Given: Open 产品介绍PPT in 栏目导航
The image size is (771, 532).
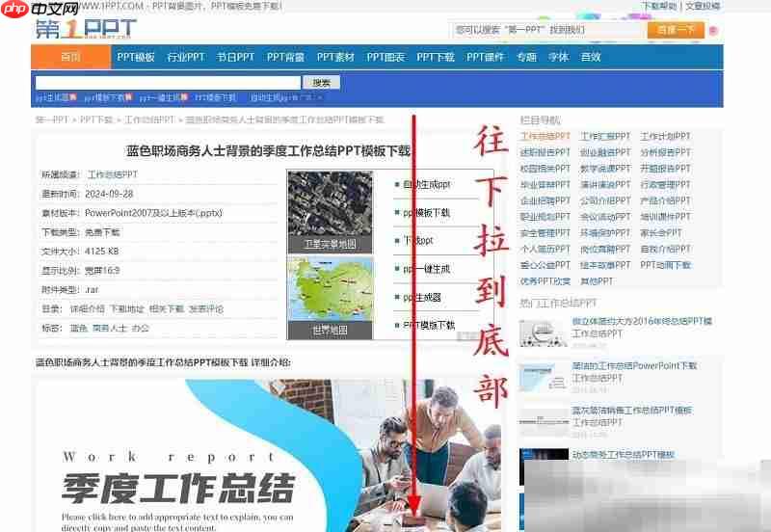Looking at the screenshot, I should click(x=665, y=200).
